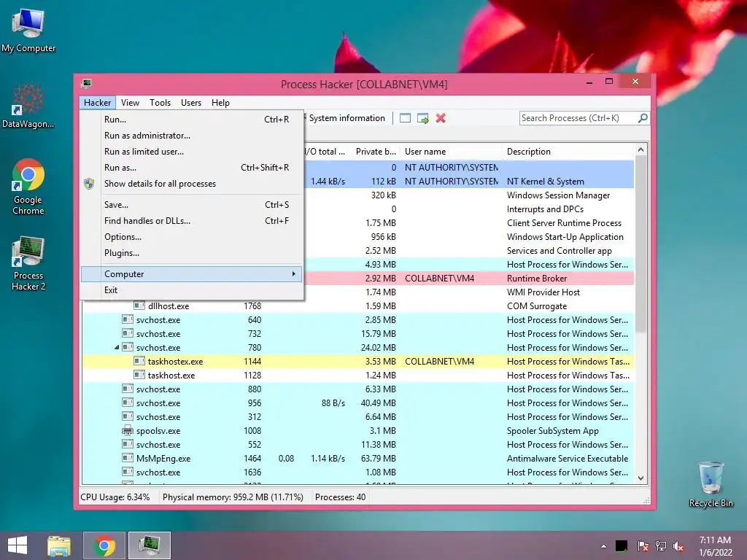Screen dimensions: 747x560
Task: Click spoolsv.exe printer icon
Action: pos(127,430)
